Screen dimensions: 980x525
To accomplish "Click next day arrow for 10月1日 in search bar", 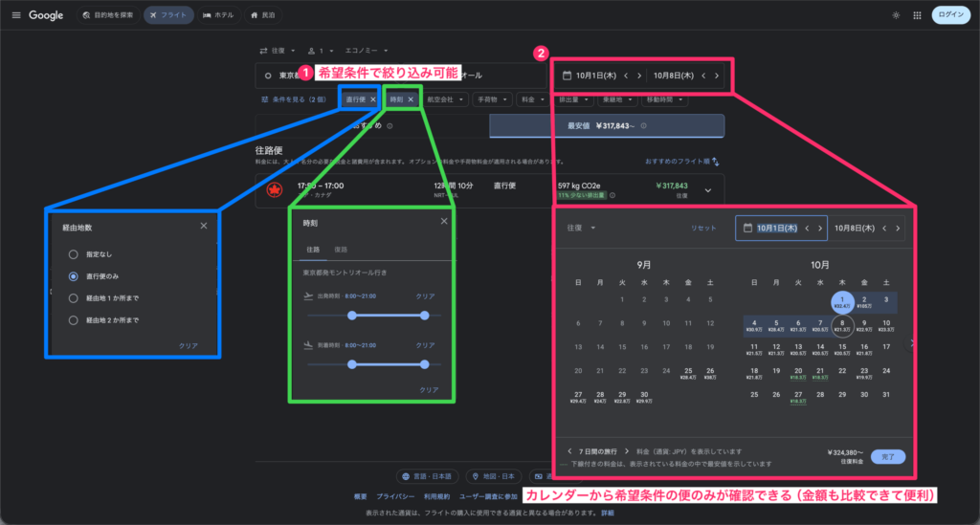I will click(x=638, y=76).
